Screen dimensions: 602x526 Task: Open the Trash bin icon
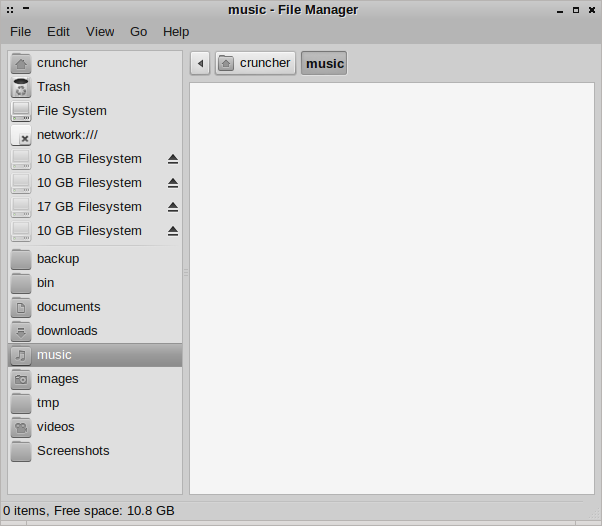pos(21,87)
